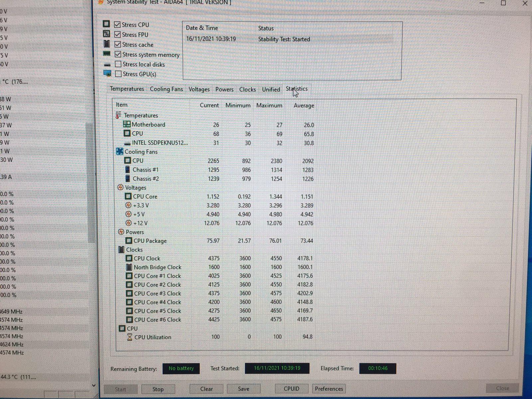
Task: Click the Average column header
Action: (304, 105)
